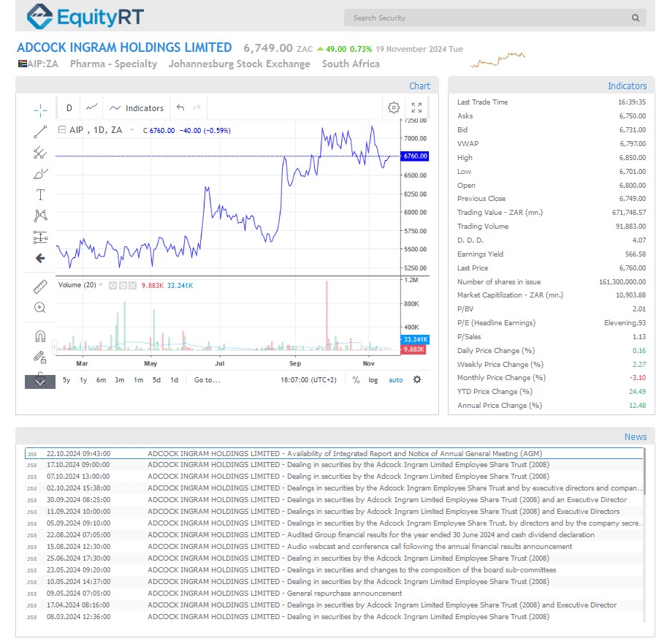
Task: Enter fullscreen chart mode
Action: [416, 107]
